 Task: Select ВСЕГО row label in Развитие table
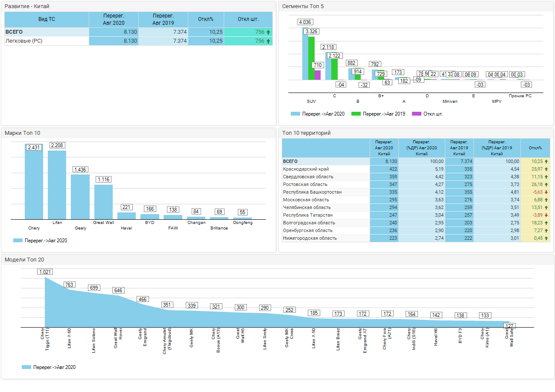coord(14,32)
